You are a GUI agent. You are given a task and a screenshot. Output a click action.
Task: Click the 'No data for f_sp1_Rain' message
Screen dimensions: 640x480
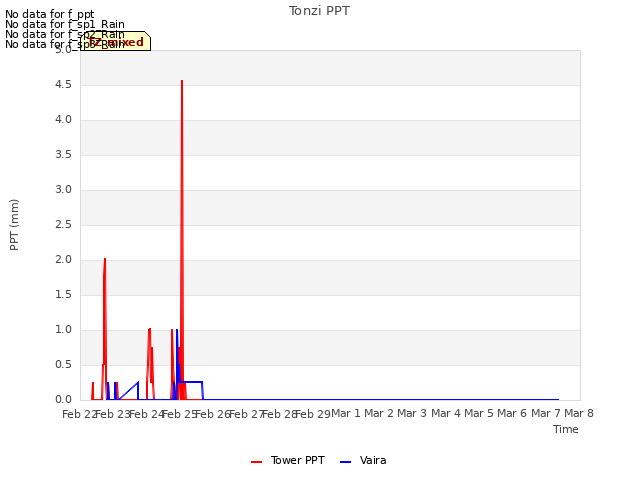(x=65, y=24)
